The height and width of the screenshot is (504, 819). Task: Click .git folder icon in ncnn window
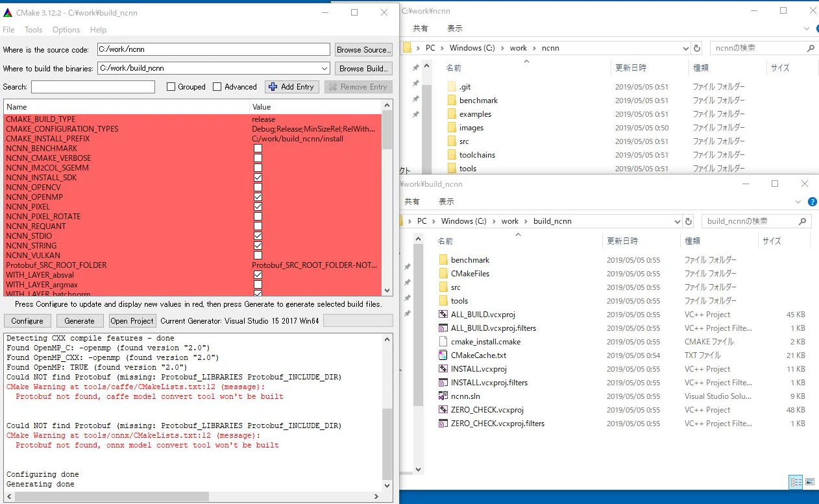(452, 87)
